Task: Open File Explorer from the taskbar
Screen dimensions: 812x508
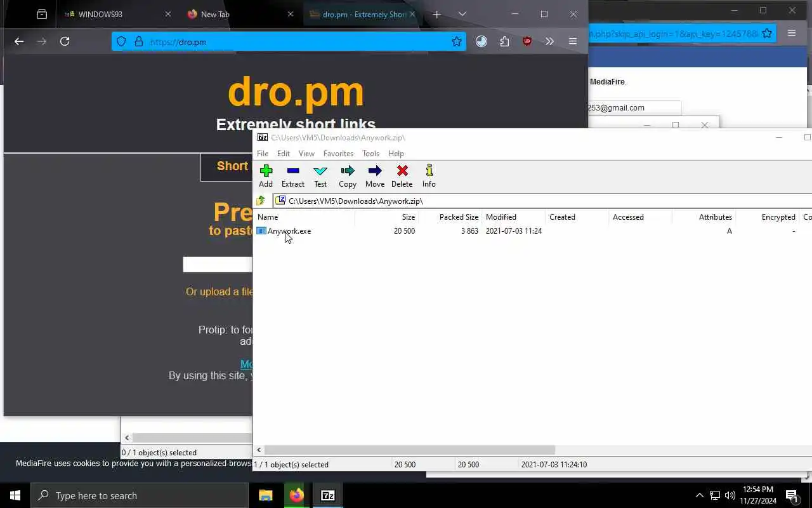Action: tap(265, 495)
